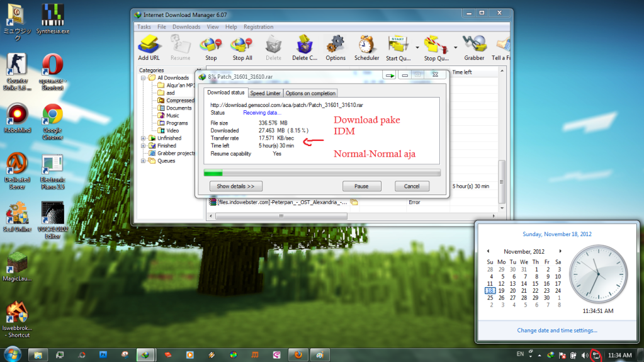Select the Video category folder
644x362 pixels.
click(x=169, y=131)
